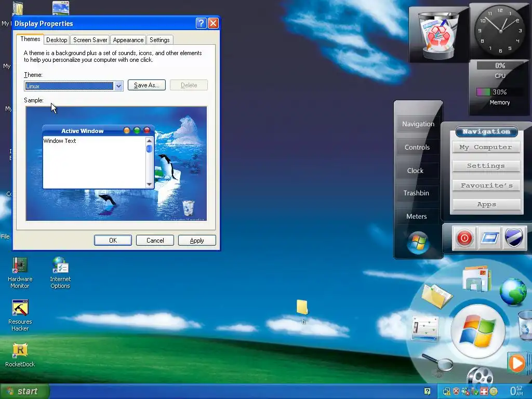Click the network warning tray icon
This screenshot has height=399, width=532.
[446, 392]
